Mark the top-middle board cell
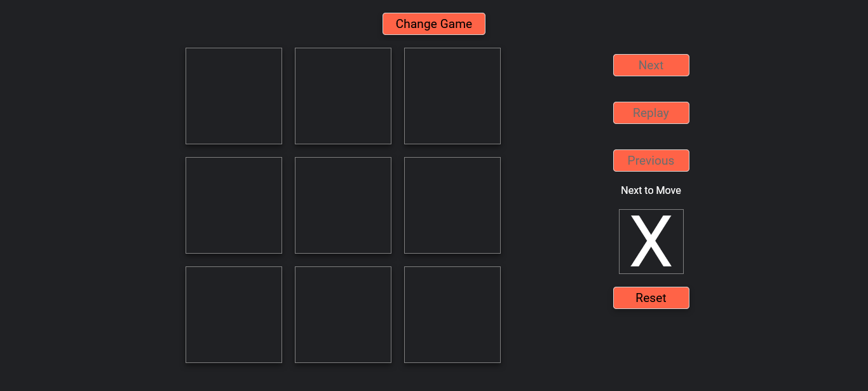The image size is (868, 391). tap(343, 96)
